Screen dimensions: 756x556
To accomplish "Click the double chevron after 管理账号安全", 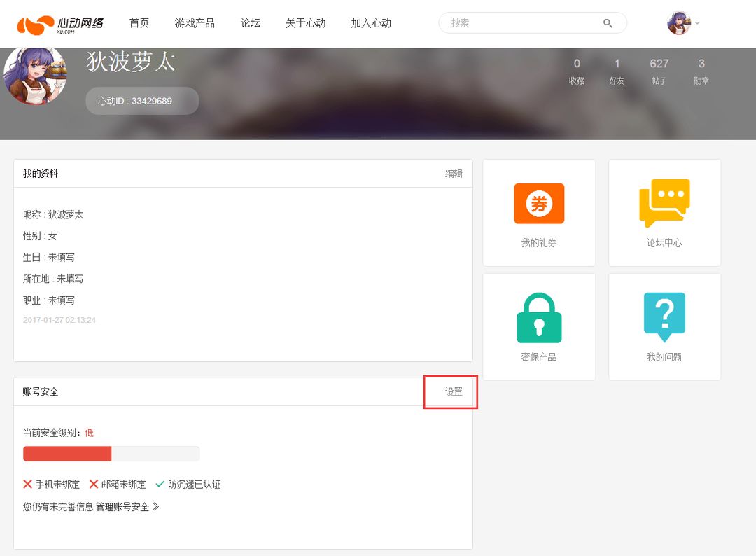I will point(155,507).
